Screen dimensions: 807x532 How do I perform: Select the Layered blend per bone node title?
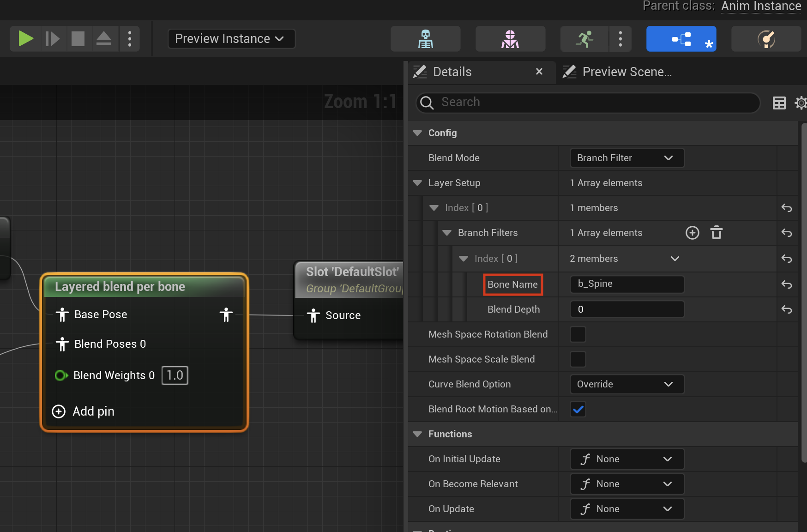click(x=120, y=287)
